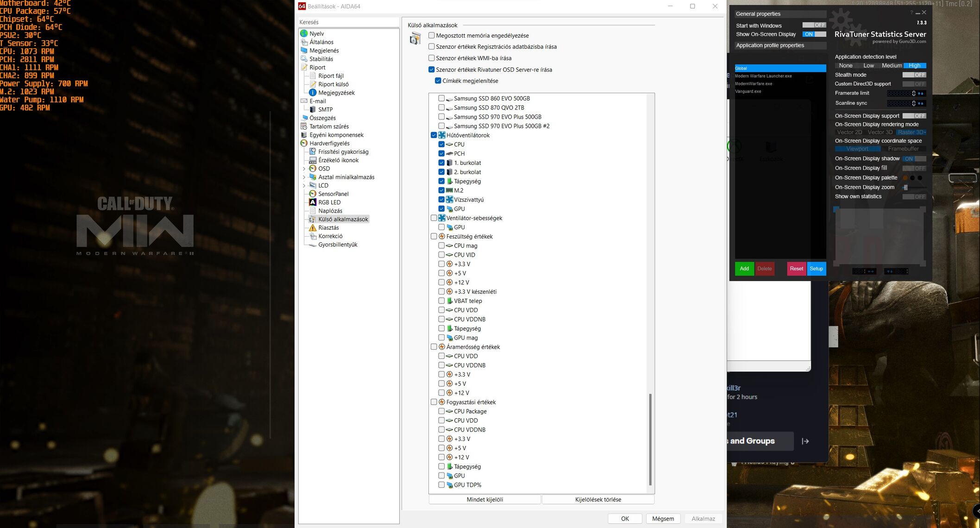This screenshot has height=528, width=980.
Task: Select Vanguard.exe profile in RivaTuner
Action: (780, 91)
